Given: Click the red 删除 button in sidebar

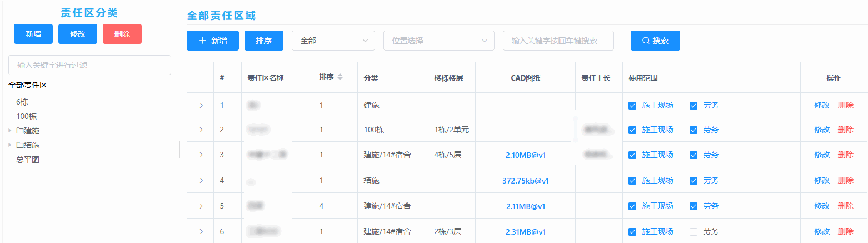Looking at the screenshot, I should pos(122,34).
